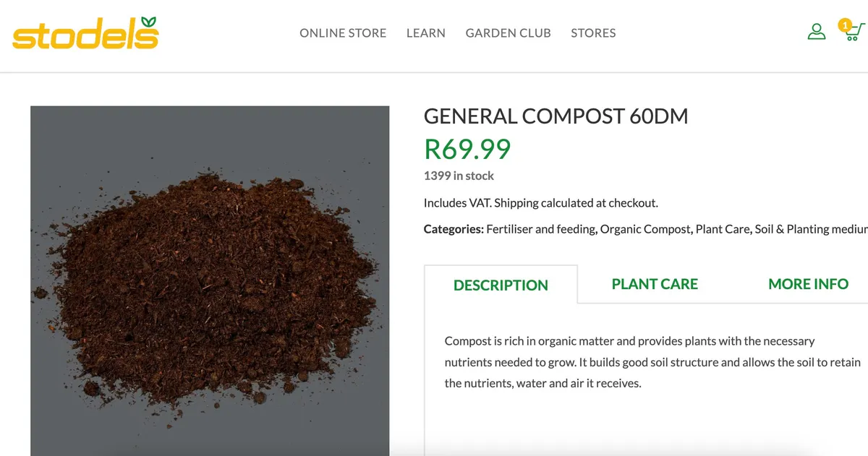Go to the LEARN menu item

point(426,33)
